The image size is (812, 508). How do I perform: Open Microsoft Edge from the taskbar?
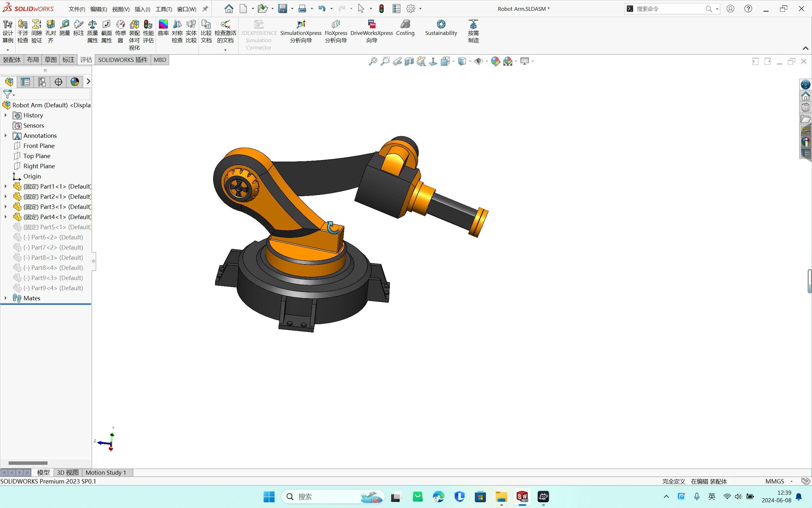(438, 497)
